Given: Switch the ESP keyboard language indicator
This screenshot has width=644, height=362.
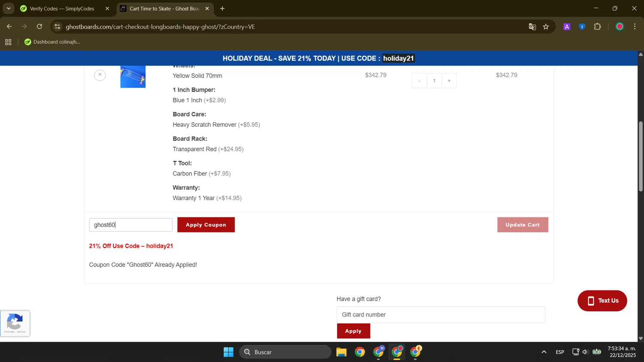Looking at the screenshot, I should point(560,352).
